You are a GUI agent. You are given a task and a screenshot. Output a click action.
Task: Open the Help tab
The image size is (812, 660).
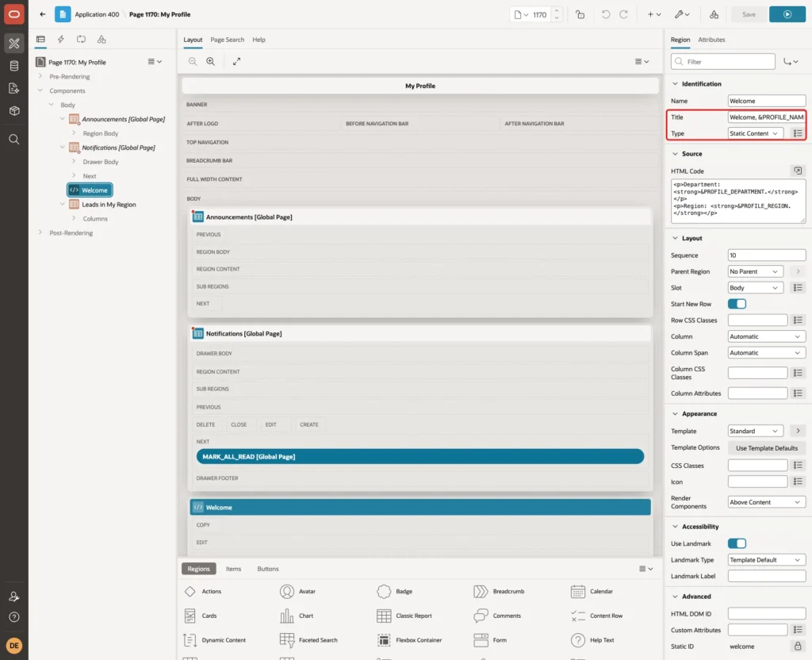(259, 40)
